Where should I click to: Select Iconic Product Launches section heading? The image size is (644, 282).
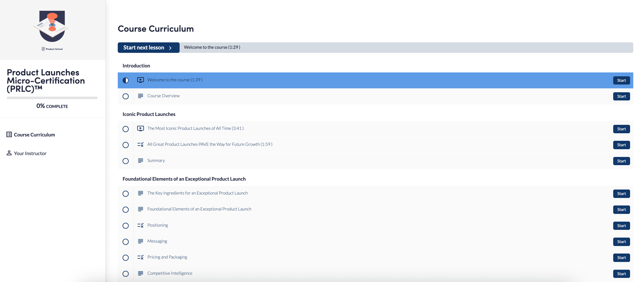pos(149,114)
